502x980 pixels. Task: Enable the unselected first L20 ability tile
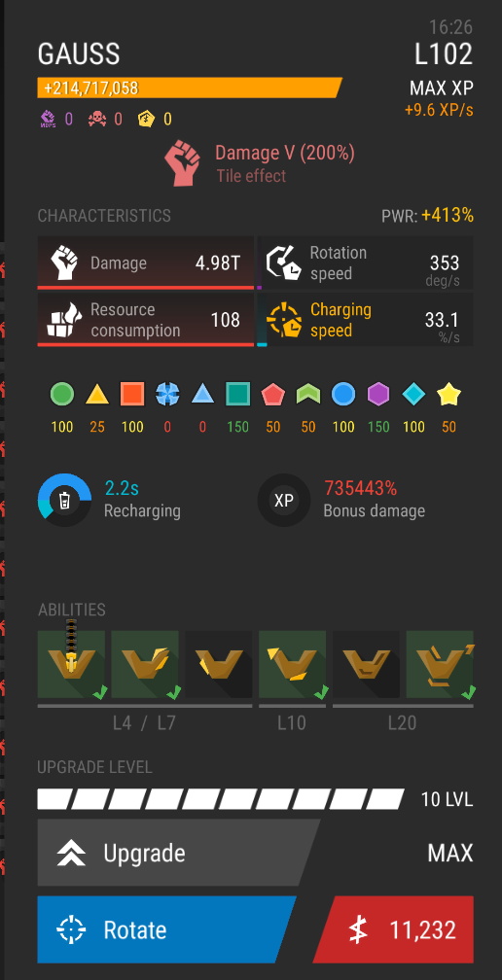(x=367, y=664)
